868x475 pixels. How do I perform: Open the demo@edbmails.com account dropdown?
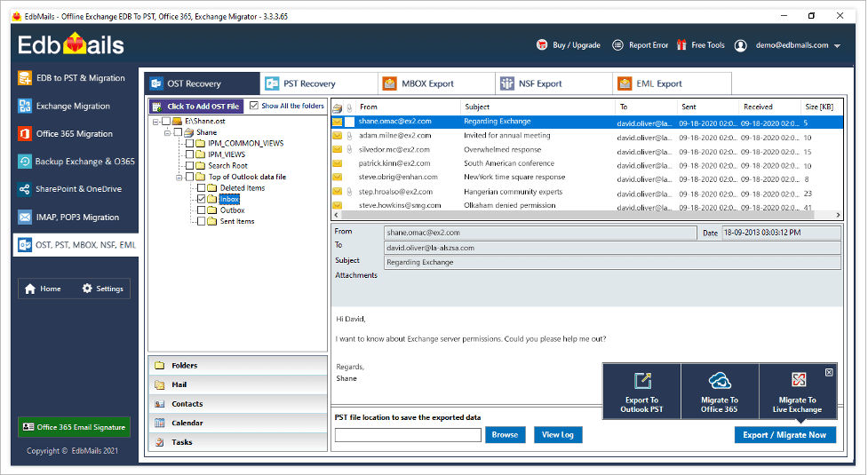click(x=838, y=46)
